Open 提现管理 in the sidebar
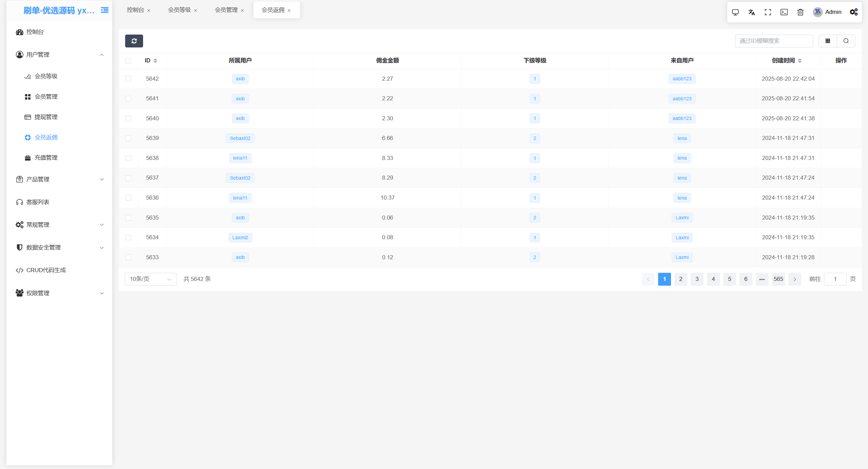868x469 pixels. click(46, 117)
